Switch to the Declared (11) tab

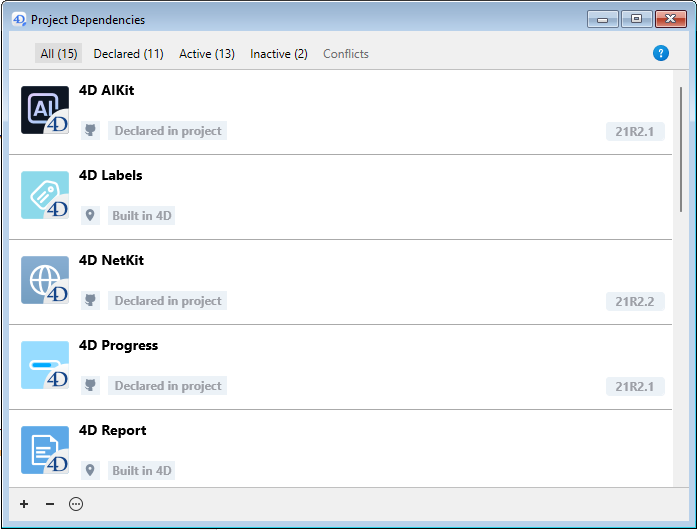[128, 54]
